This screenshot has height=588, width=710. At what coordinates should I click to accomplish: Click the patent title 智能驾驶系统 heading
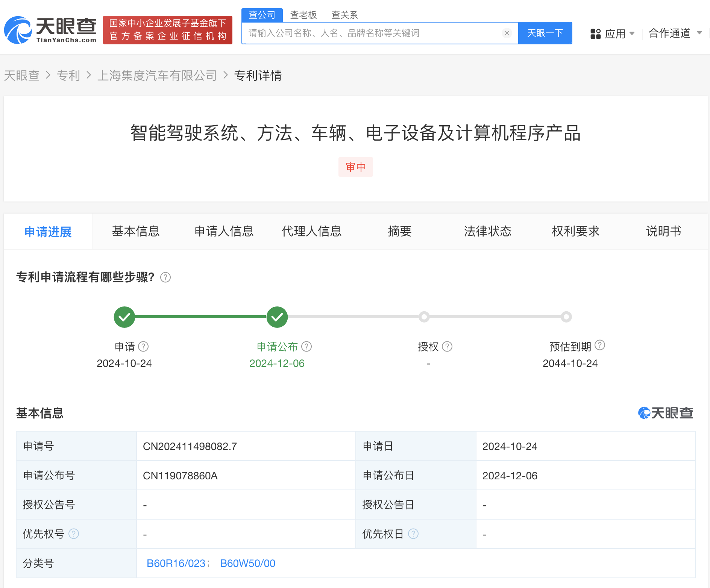pyautogui.click(x=356, y=133)
